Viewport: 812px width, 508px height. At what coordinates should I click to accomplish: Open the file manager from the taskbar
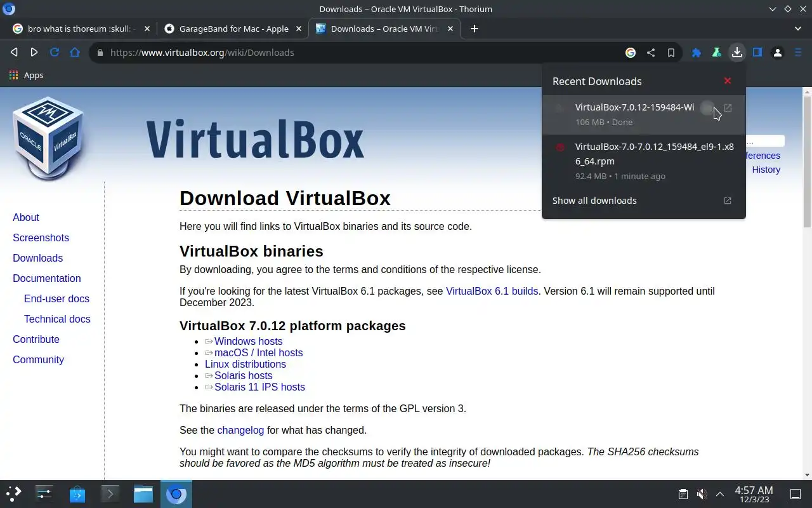point(143,493)
